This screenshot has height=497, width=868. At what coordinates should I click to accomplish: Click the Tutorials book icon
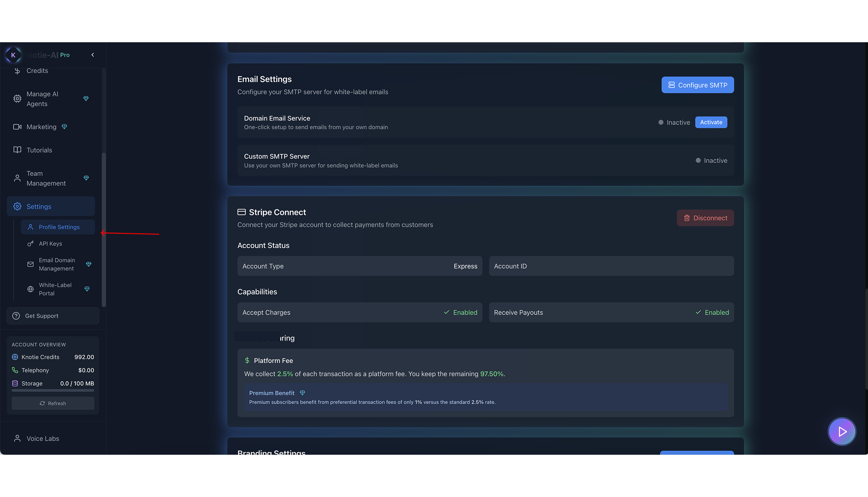[17, 150]
